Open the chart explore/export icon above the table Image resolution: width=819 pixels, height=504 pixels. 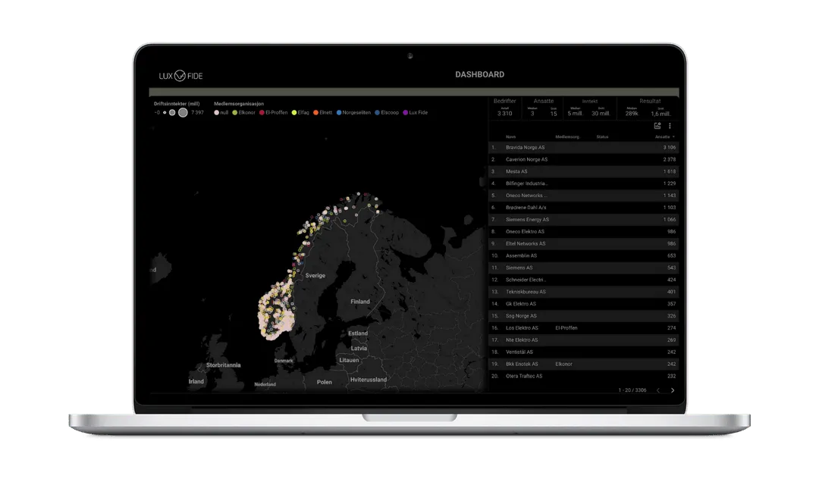pos(657,126)
